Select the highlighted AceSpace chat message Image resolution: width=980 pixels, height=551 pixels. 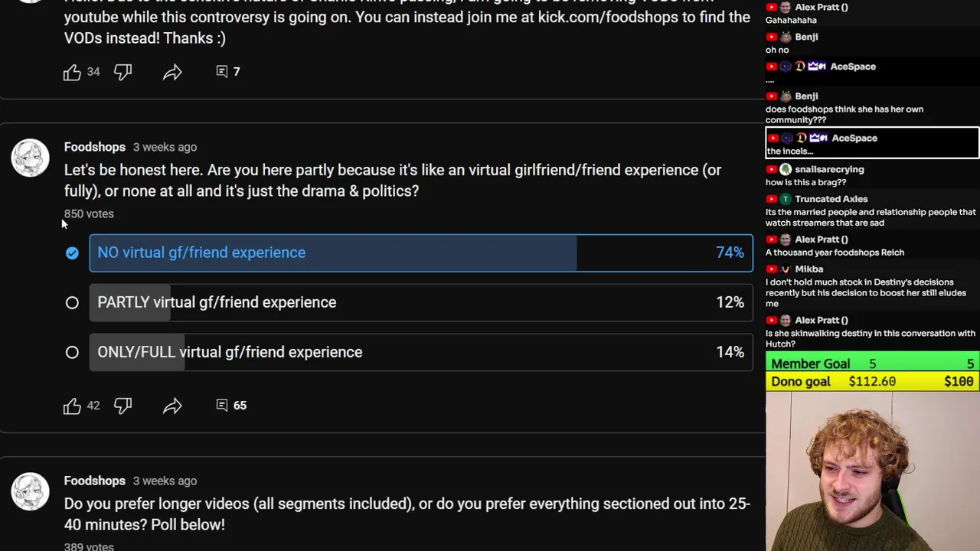coord(872,144)
